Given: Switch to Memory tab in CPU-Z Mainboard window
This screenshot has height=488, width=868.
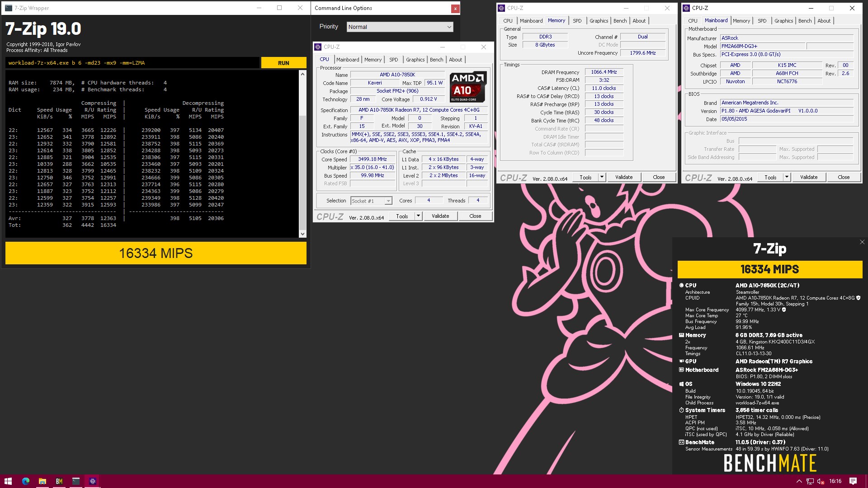Looking at the screenshot, I should click(741, 21).
